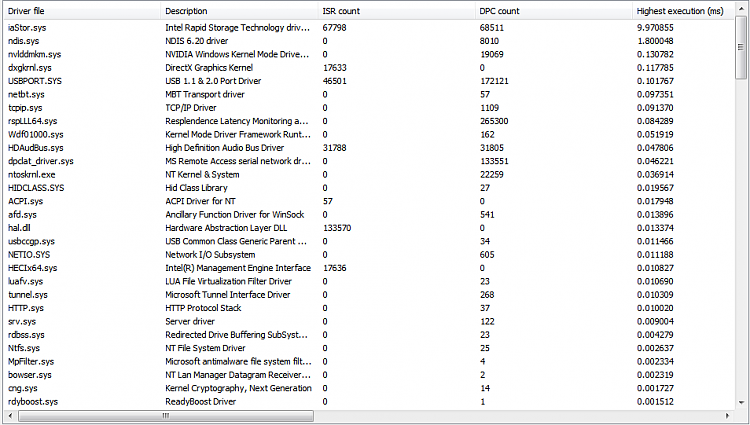Image resolution: width=750 pixels, height=425 pixels.
Task: Click highest execution value 9.970855
Action: [x=655, y=28]
